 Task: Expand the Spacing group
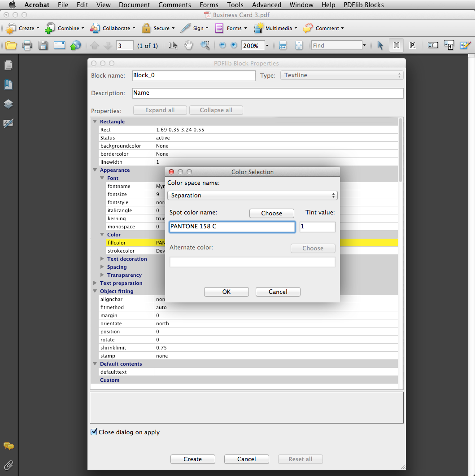point(102,267)
